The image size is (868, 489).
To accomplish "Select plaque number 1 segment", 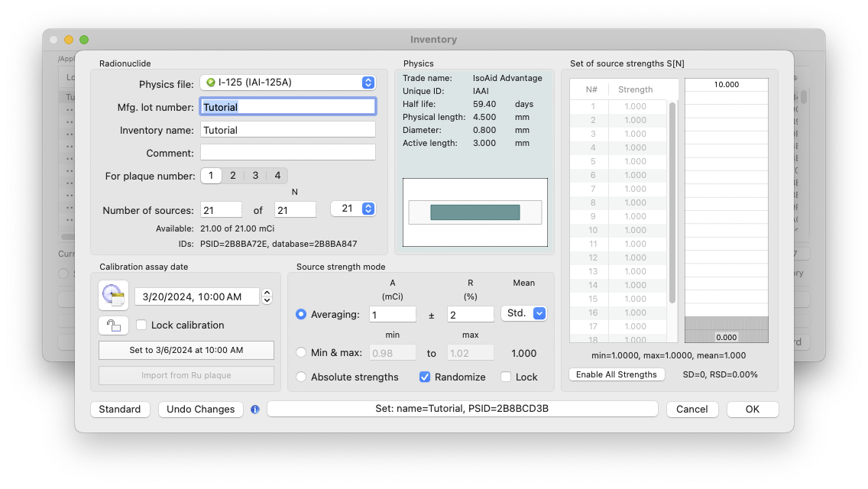I will (211, 176).
